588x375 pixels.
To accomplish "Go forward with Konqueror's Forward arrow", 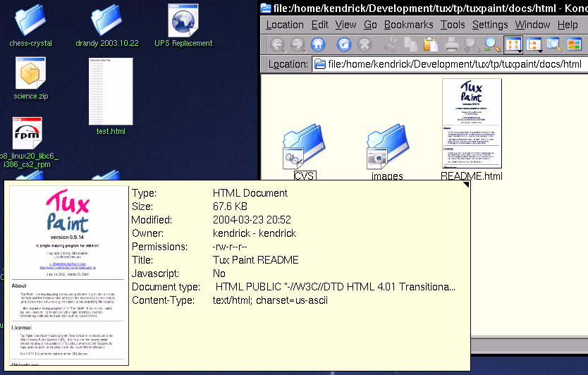I will (x=298, y=44).
